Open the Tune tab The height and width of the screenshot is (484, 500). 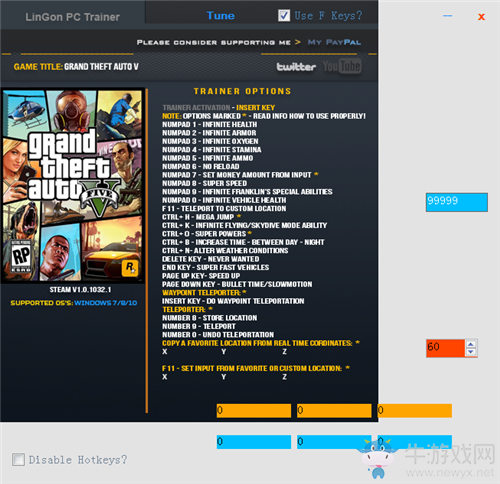click(220, 16)
